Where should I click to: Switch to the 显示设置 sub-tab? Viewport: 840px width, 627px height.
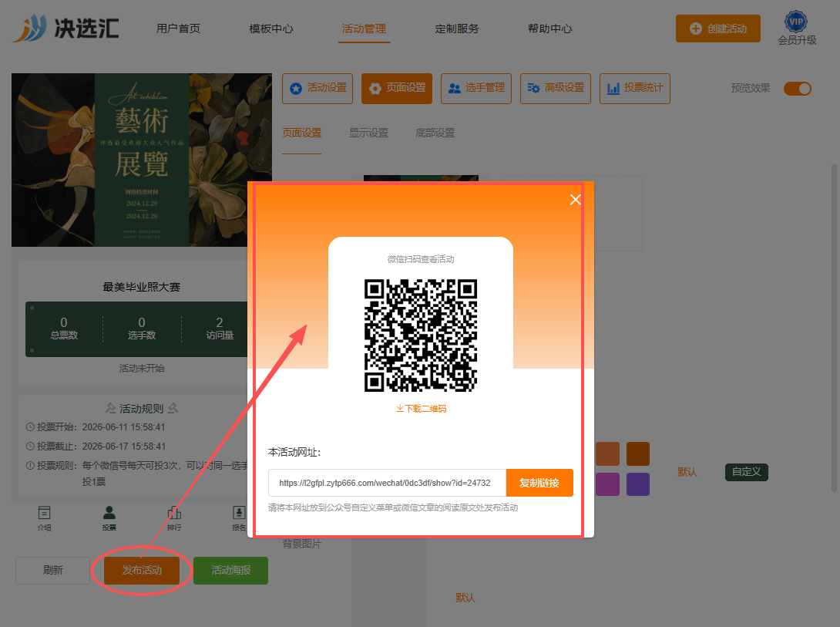368,133
